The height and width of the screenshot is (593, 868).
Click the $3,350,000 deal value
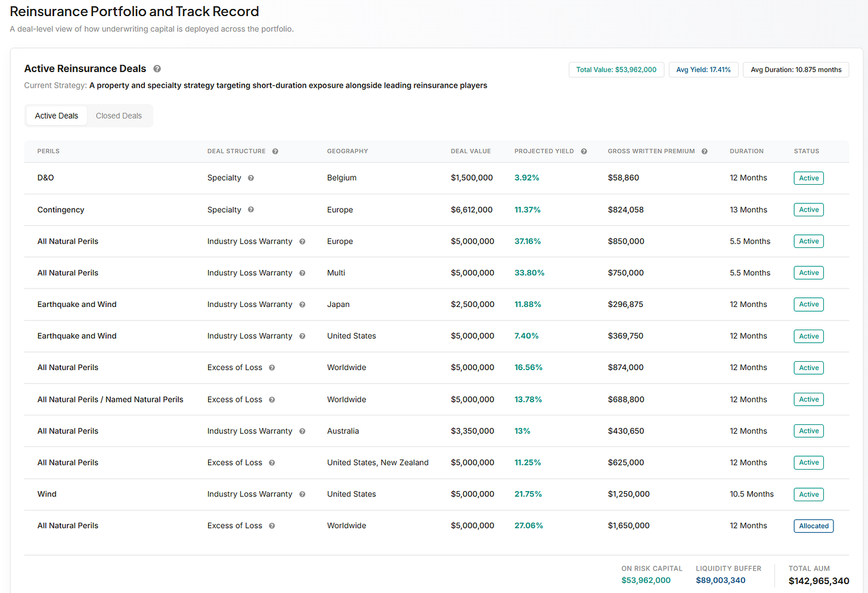pos(472,431)
